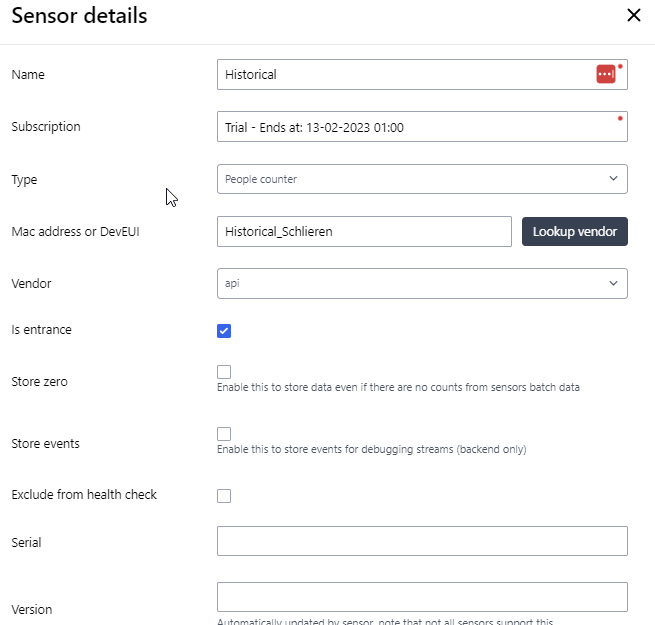Click the Subscription field showing Trial
655x625 pixels.
pos(422,127)
